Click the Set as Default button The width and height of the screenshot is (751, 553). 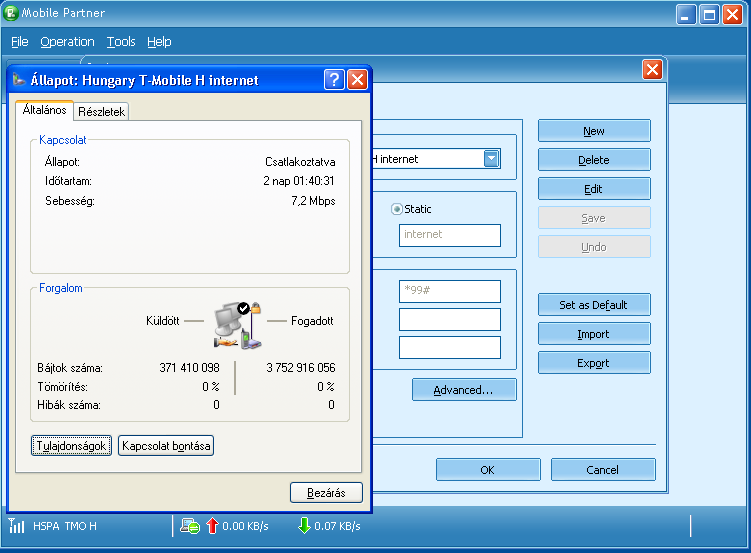tap(594, 305)
